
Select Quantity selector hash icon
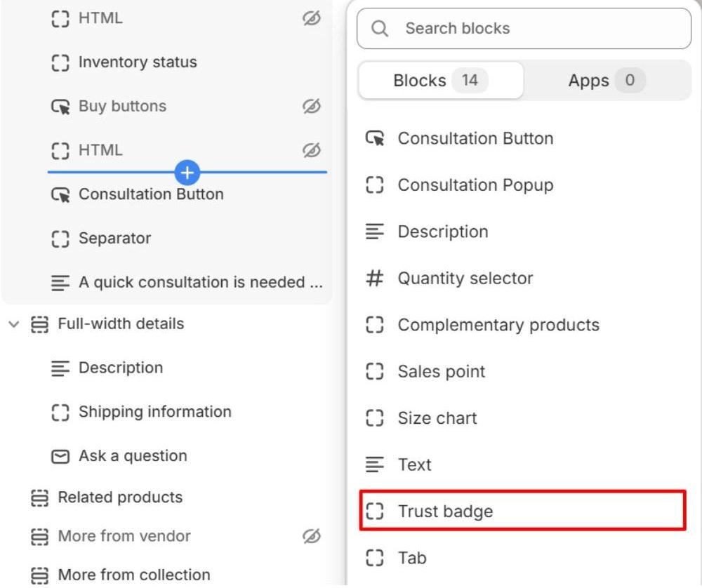click(x=374, y=278)
